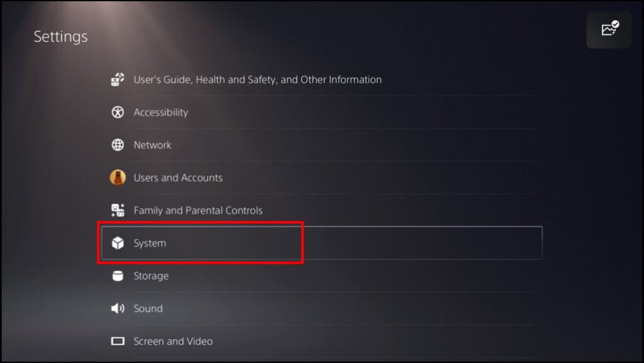Click the Network globe icon
This screenshot has height=363, width=644.
coord(118,145)
